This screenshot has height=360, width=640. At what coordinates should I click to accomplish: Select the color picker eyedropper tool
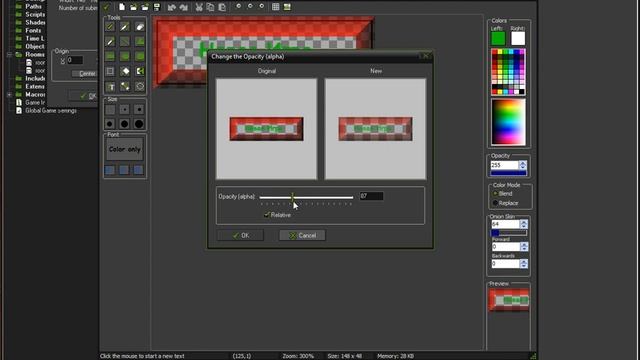pos(110,42)
